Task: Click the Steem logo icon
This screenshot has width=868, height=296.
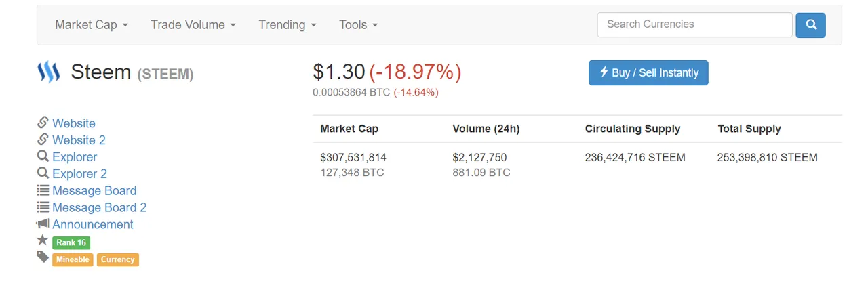Action: pyautogui.click(x=49, y=72)
